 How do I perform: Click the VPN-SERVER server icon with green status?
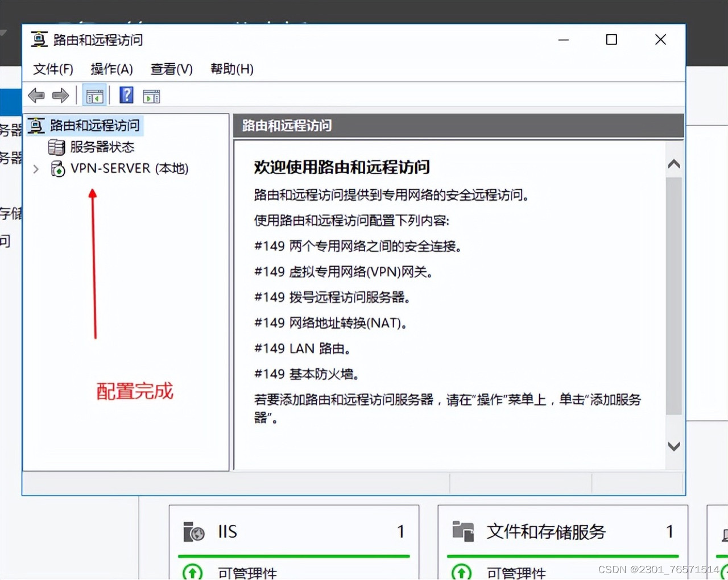[x=57, y=168]
